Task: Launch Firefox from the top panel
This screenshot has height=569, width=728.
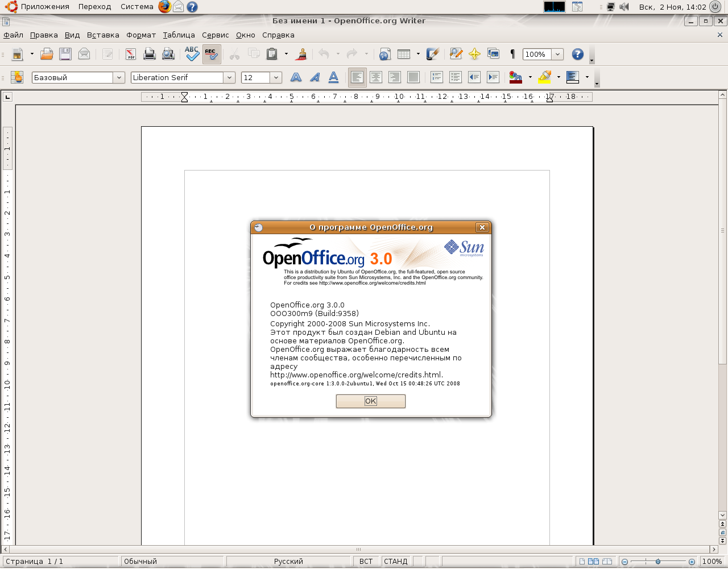Action: pyautogui.click(x=164, y=7)
